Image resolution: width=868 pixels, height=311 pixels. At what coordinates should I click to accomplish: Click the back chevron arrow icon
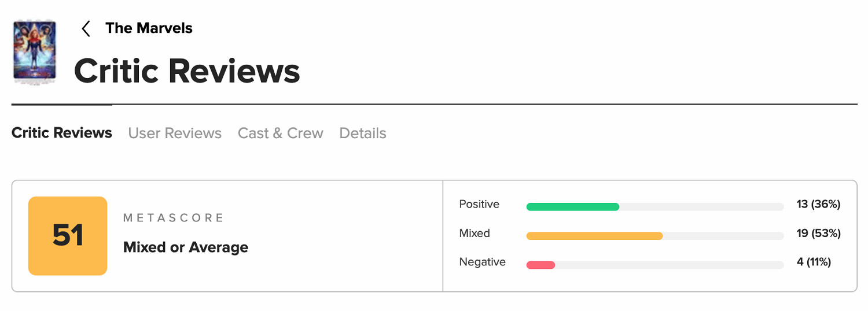86,28
